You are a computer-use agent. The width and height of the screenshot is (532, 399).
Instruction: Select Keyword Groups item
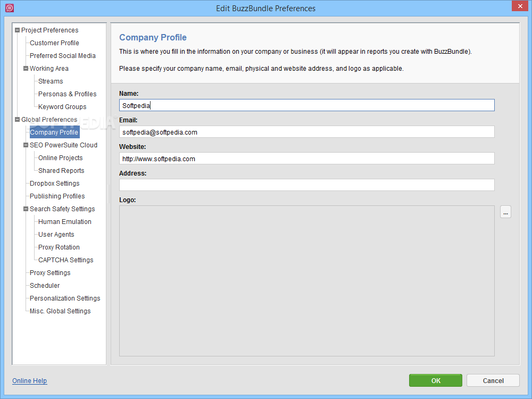tap(62, 107)
